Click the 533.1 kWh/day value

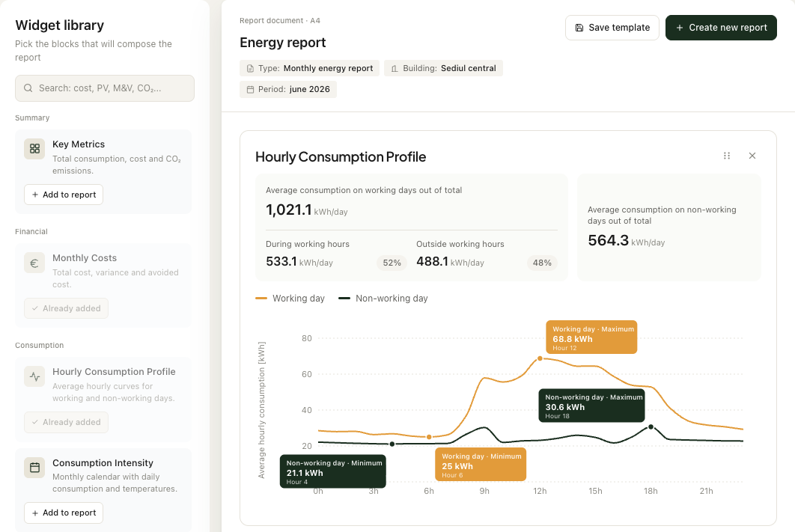(x=299, y=261)
